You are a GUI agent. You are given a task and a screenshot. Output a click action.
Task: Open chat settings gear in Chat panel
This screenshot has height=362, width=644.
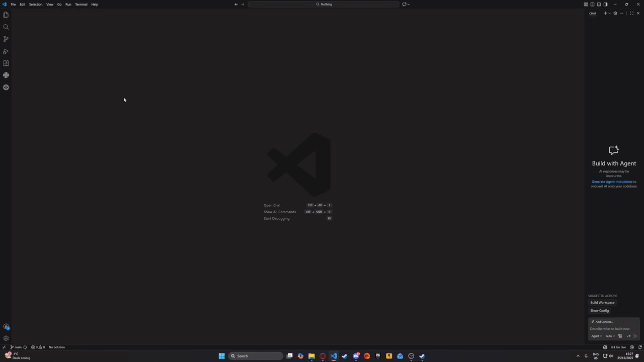click(615, 13)
